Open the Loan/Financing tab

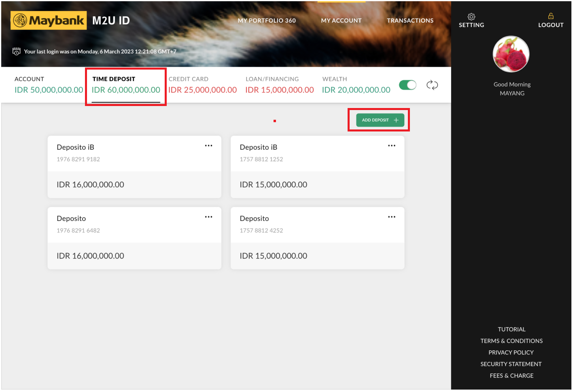click(x=279, y=85)
